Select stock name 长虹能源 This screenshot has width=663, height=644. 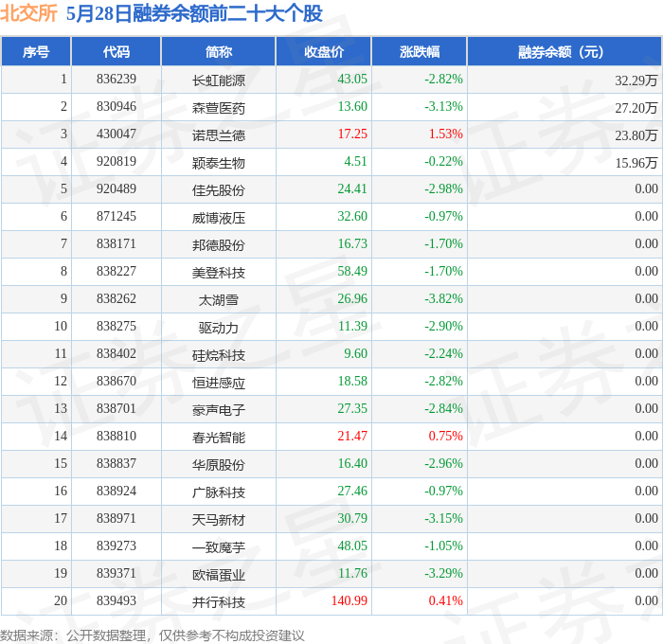point(219,80)
